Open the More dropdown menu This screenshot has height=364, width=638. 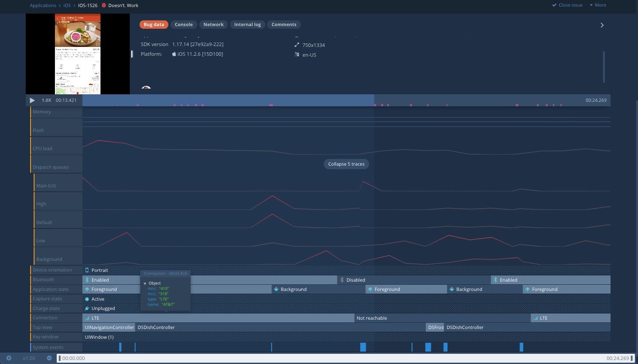pos(598,5)
